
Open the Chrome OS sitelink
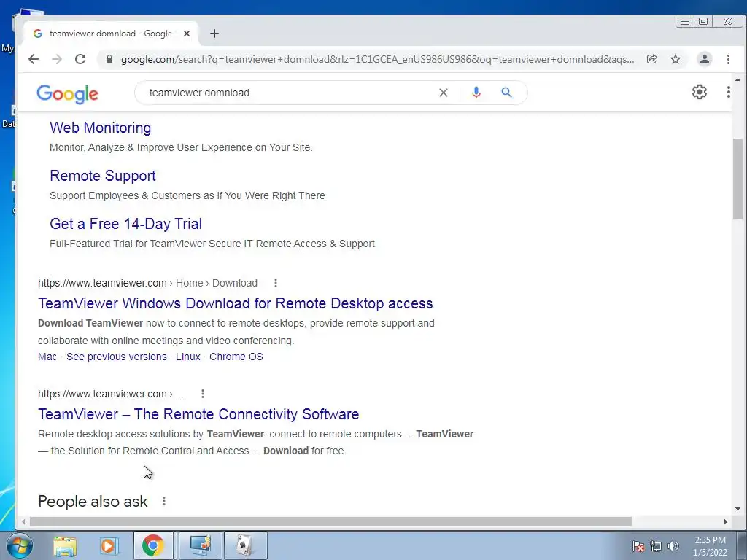tap(236, 357)
